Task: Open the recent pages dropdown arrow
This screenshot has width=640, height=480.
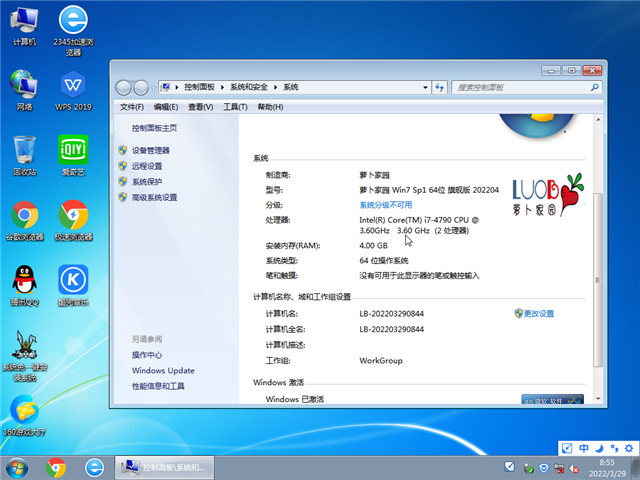Action: (153, 87)
